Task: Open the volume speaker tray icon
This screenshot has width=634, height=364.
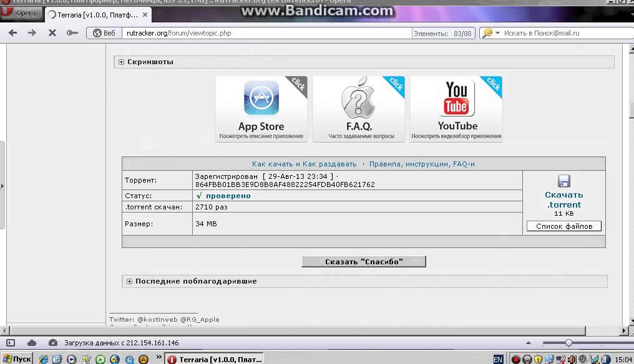Action: pos(572,359)
